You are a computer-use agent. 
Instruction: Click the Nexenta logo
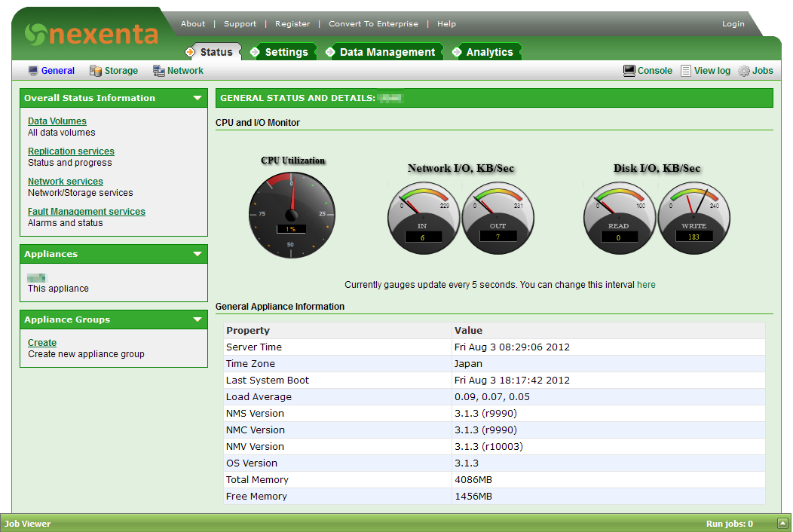91,34
